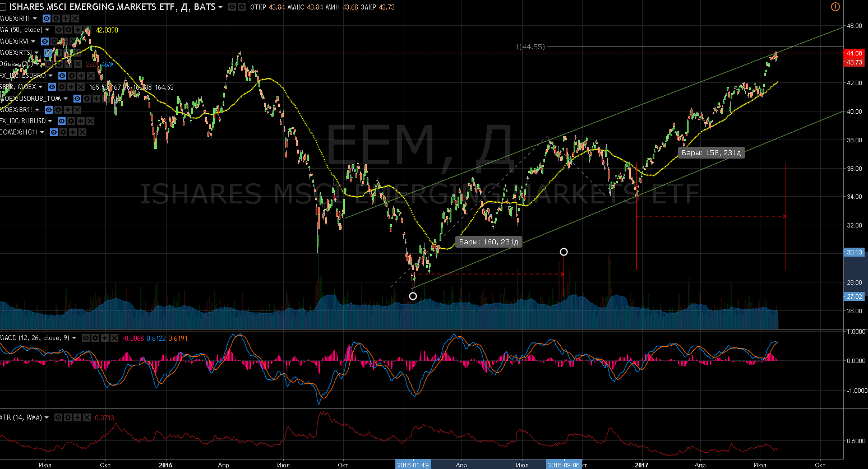Click the 30.13 blue price label

855,252
